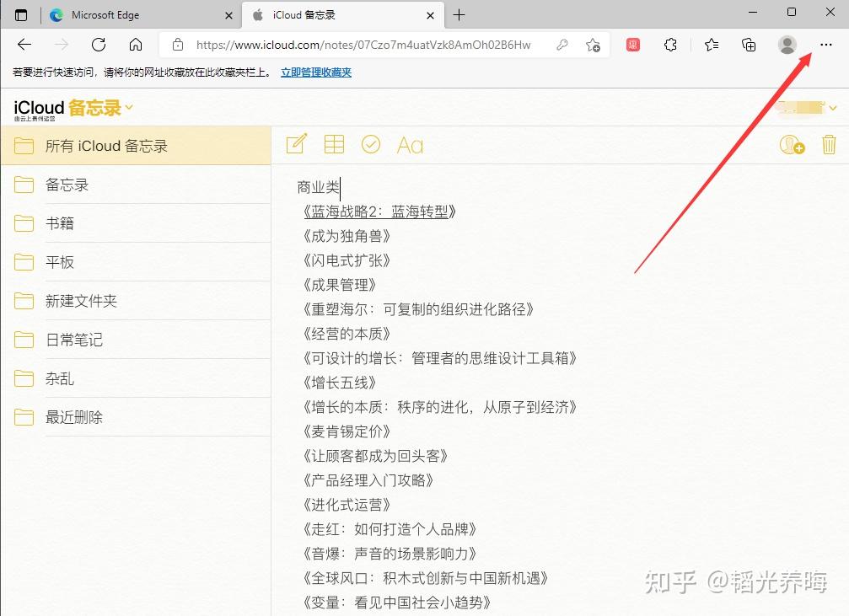Open the red extension icon
Screen dimensions: 849x616
click(633, 45)
